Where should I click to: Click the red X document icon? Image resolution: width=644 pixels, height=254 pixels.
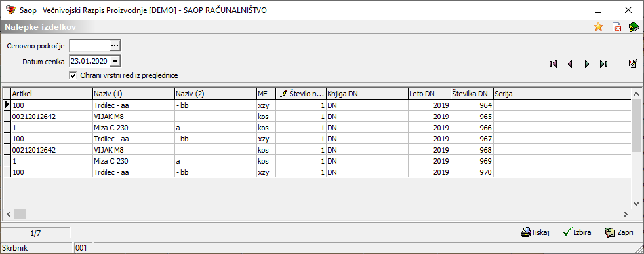(616, 27)
